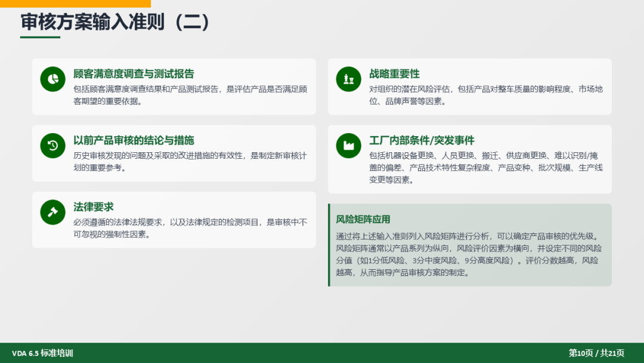
Task: Click the 第10页 / 共21页 page indicator
Action: 596,353
